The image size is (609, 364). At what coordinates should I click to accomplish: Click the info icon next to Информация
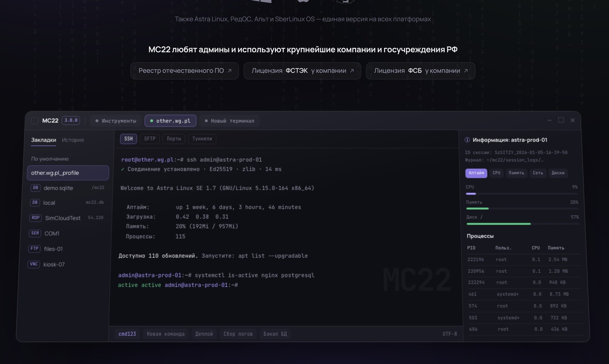(x=467, y=140)
